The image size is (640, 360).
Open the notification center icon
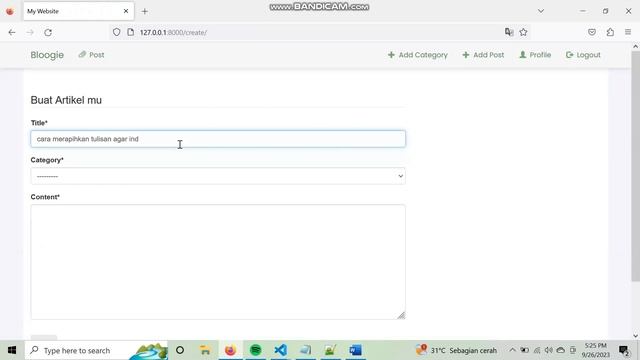click(624, 350)
